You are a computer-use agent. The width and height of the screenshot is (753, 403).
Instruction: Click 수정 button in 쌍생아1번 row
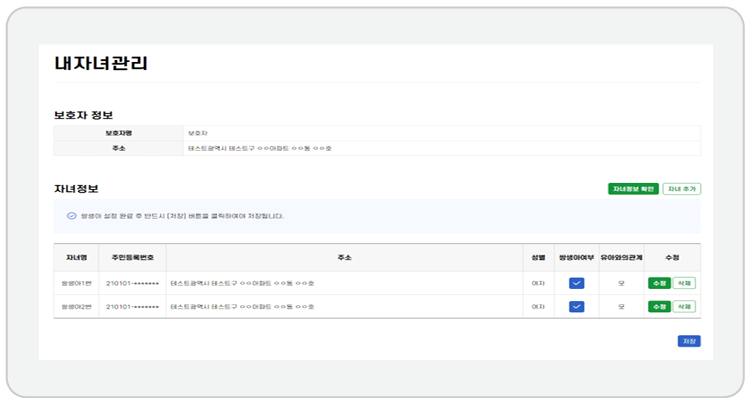[659, 283]
